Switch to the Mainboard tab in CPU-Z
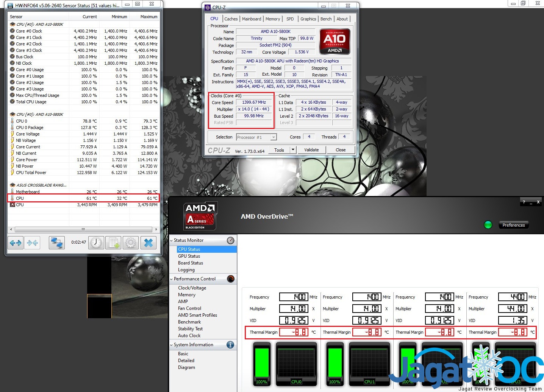This screenshot has width=544, height=392. [x=252, y=19]
